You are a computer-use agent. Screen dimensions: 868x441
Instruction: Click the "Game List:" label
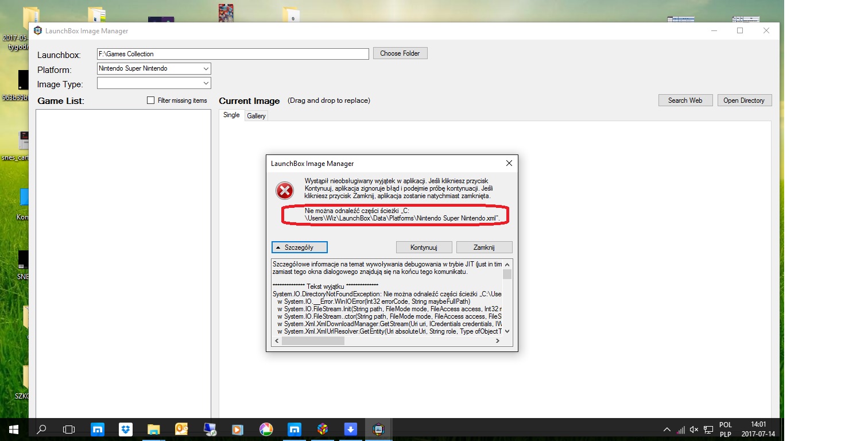pyautogui.click(x=61, y=101)
